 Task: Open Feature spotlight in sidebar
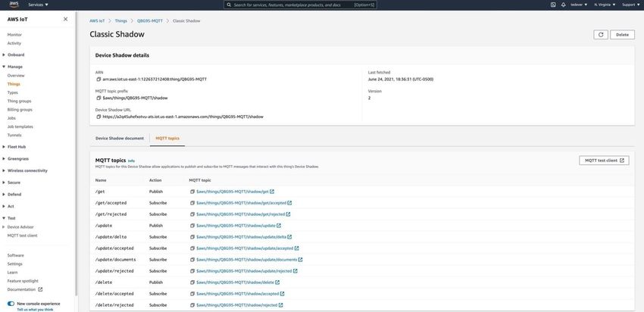23,281
